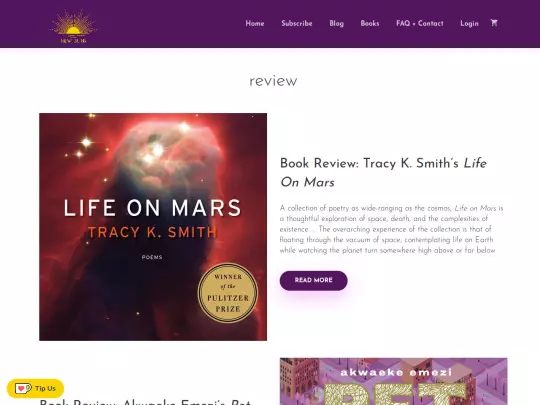This screenshot has width=540, height=405.
Task: Click the New Suns sunburst logo
Action: tap(73, 26)
